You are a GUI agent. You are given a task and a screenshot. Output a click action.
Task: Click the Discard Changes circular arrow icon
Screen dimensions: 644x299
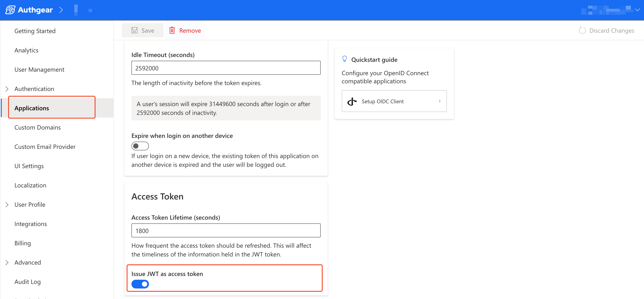(x=582, y=30)
